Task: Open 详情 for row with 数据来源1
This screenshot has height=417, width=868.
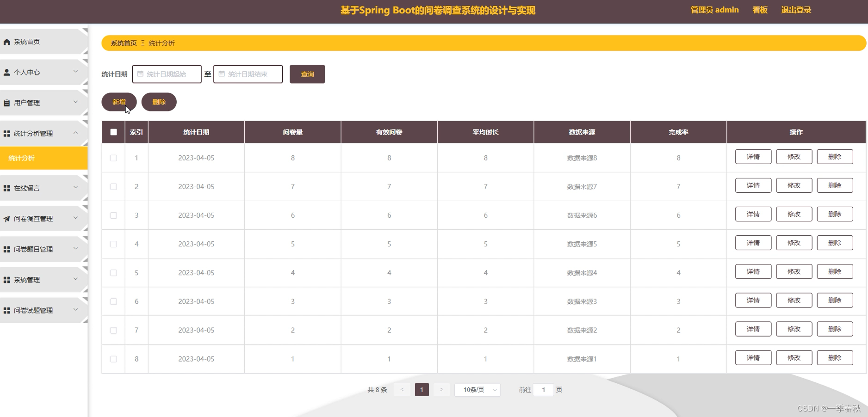Action: click(x=753, y=357)
